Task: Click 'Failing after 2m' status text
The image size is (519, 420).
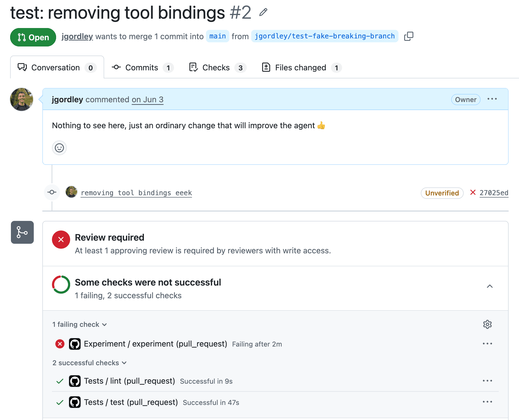Action: (257, 344)
